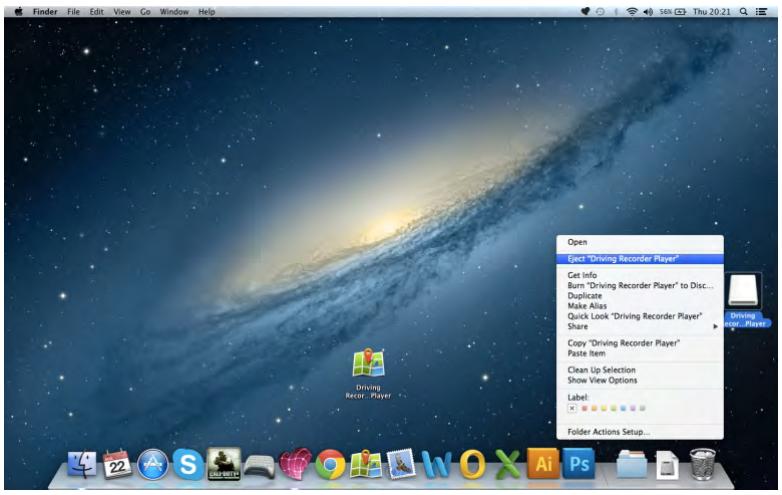Select Show View Options
The image size is (782, 495).
(640, 380)
